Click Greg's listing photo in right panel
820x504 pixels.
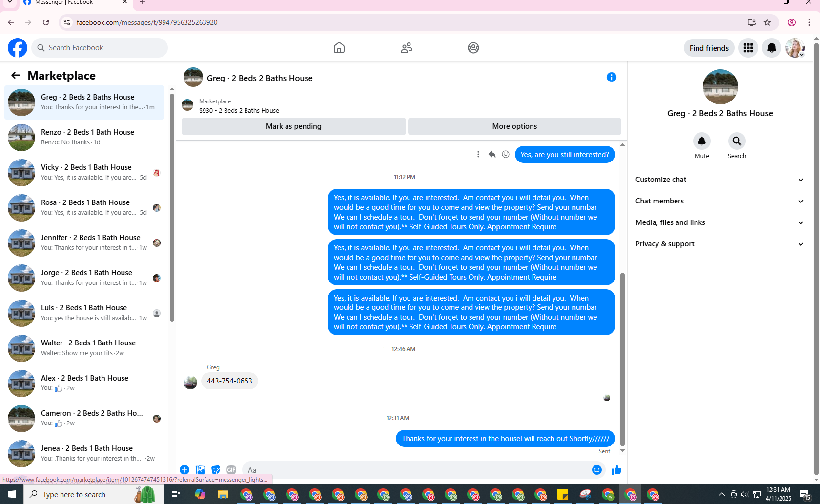click(720, 87)
